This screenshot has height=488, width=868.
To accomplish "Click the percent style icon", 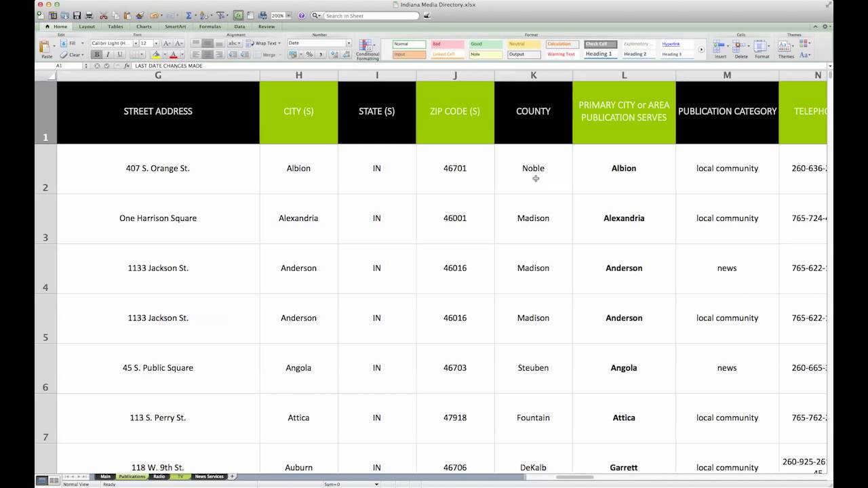I will pos(309,55).
